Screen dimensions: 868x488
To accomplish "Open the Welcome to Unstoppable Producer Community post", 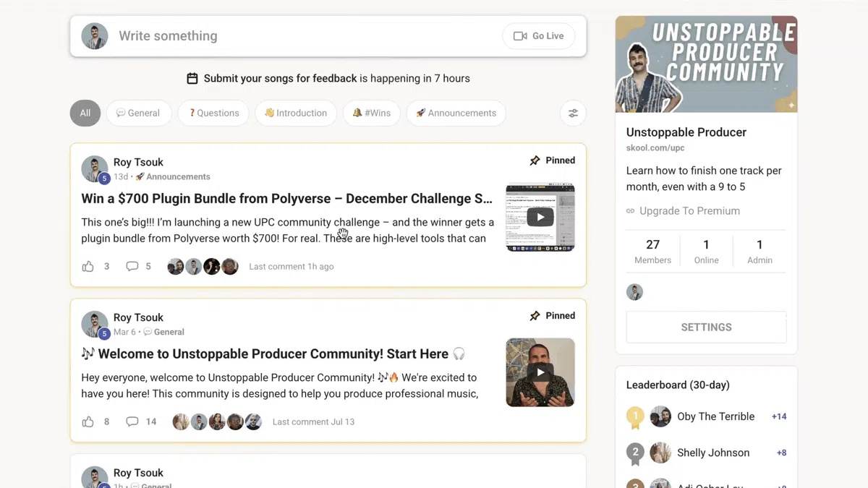I will point(273,354).
